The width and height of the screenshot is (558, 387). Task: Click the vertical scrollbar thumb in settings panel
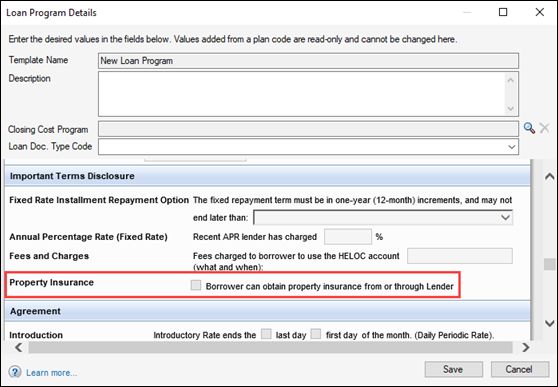(x=549, y=264)
